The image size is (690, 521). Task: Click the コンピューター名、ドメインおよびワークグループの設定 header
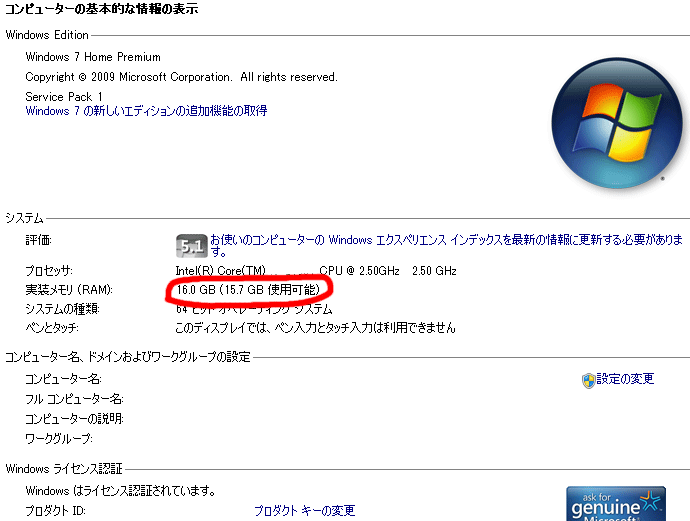[x=128, y=356]
